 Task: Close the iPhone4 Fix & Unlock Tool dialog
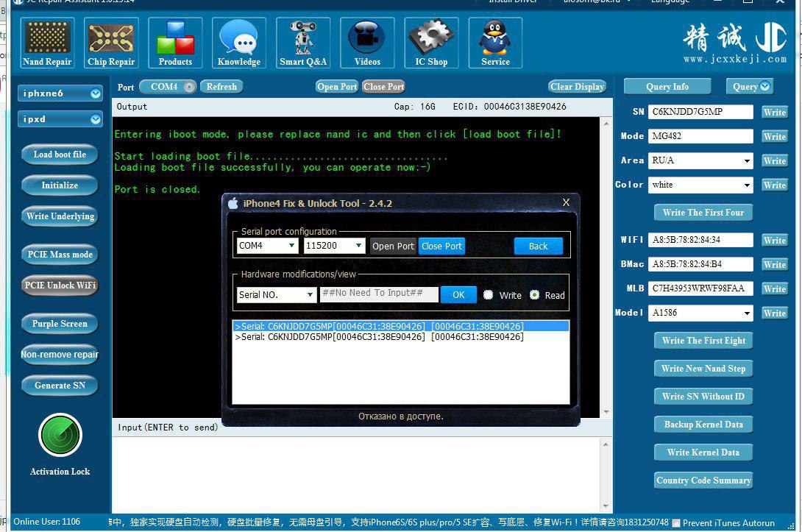(x=567, y=202)
